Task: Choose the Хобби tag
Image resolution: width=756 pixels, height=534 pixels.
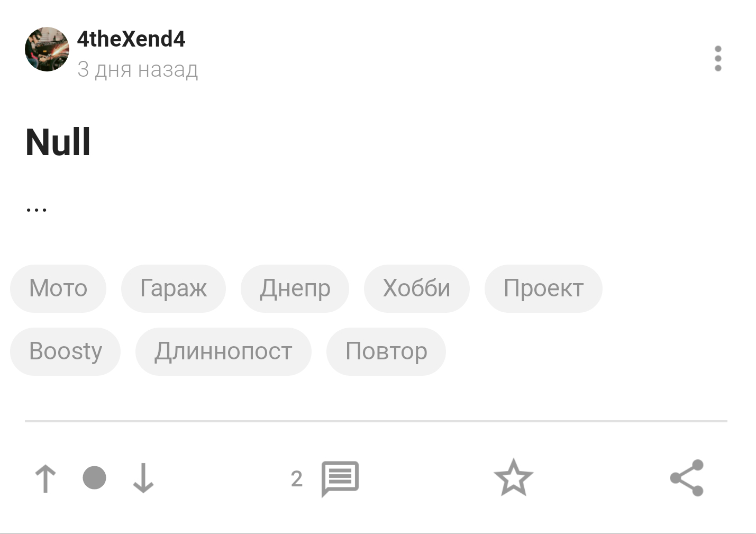Action: [416, 288]
